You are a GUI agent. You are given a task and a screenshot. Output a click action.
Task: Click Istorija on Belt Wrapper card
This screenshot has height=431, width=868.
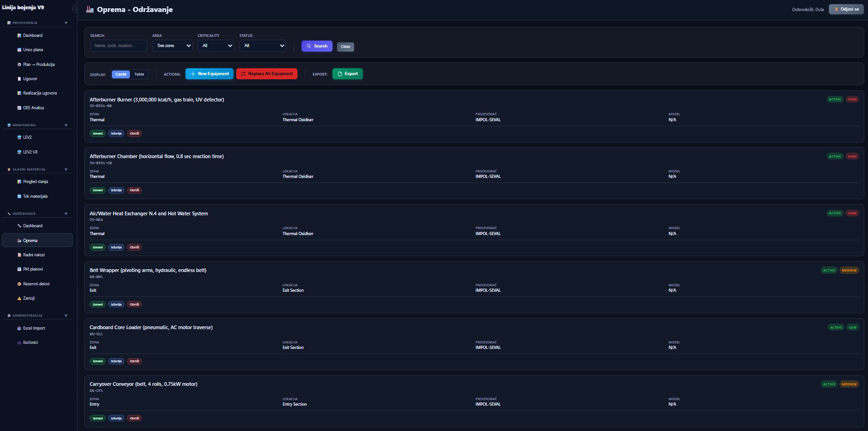(x=116, y=305)
